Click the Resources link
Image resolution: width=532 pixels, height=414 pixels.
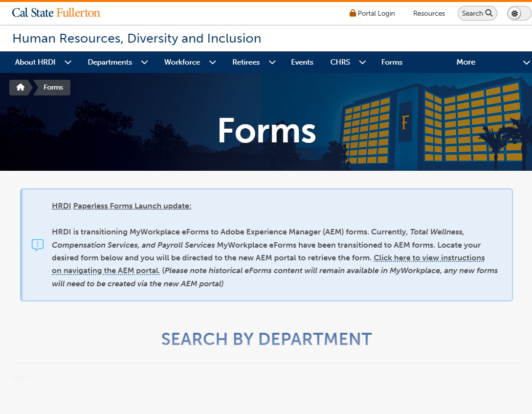click(x=429, y=13)
